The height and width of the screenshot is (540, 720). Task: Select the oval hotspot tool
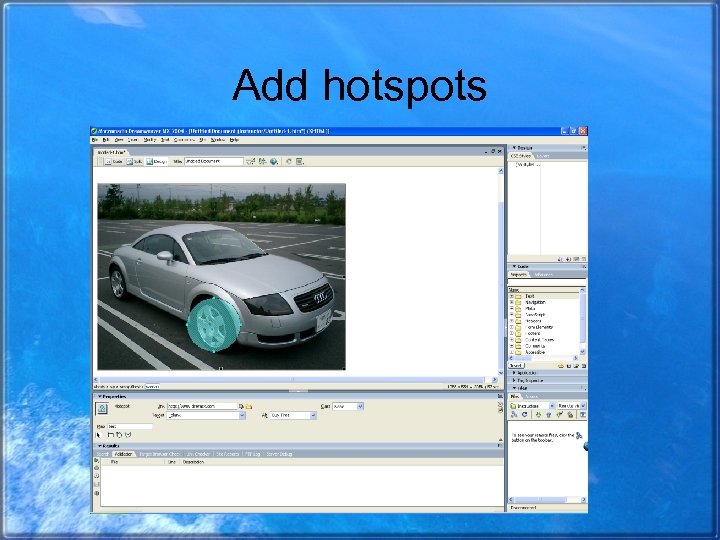119,434
